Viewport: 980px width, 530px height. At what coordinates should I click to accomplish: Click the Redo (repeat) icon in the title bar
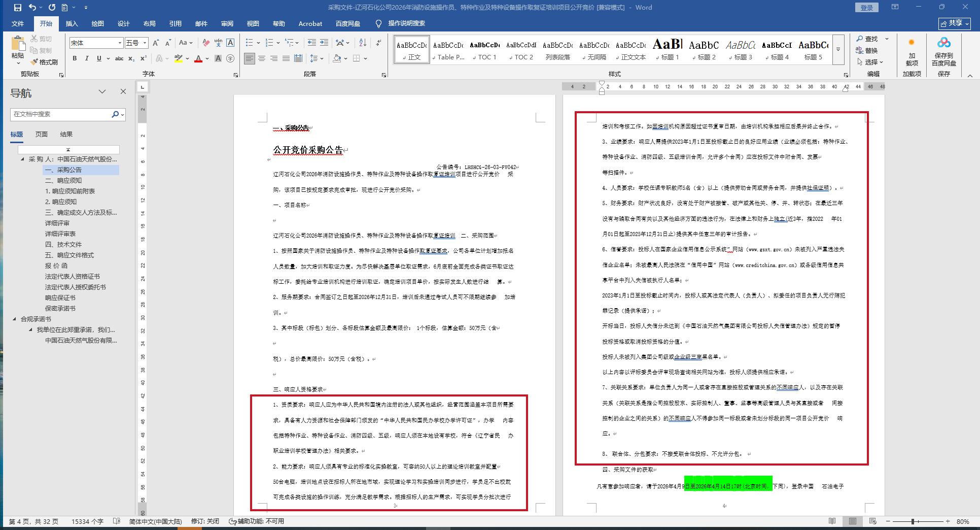52,8
